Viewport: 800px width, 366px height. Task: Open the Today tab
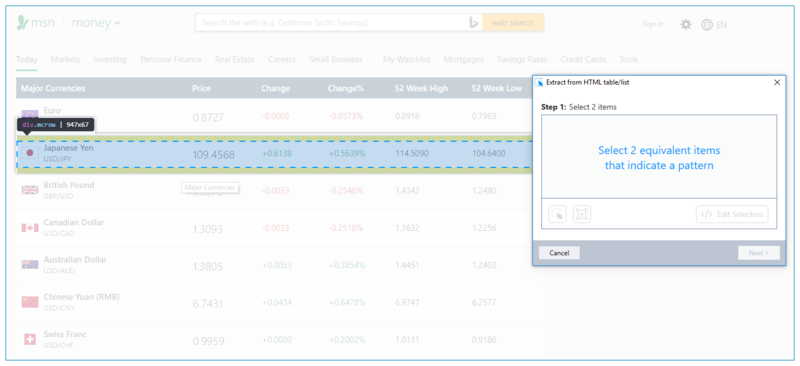pyautogui.click(x=27, y=59)
